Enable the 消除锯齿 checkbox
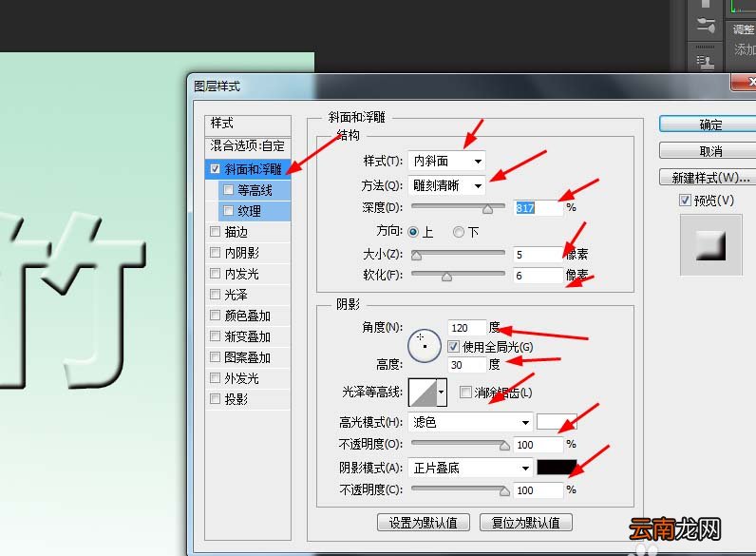The image size is (756, 556). tap(465, 392)
